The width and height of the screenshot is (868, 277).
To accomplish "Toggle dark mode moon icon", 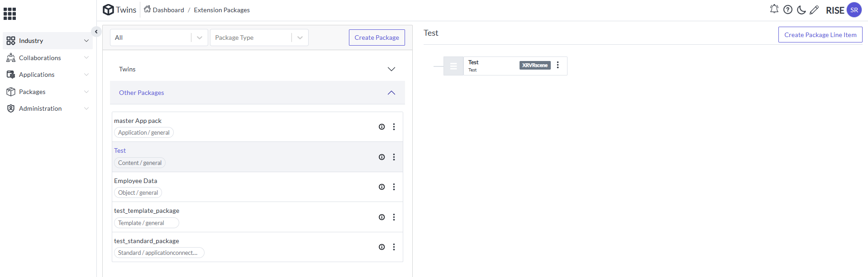I will click(x=801, y=9).
